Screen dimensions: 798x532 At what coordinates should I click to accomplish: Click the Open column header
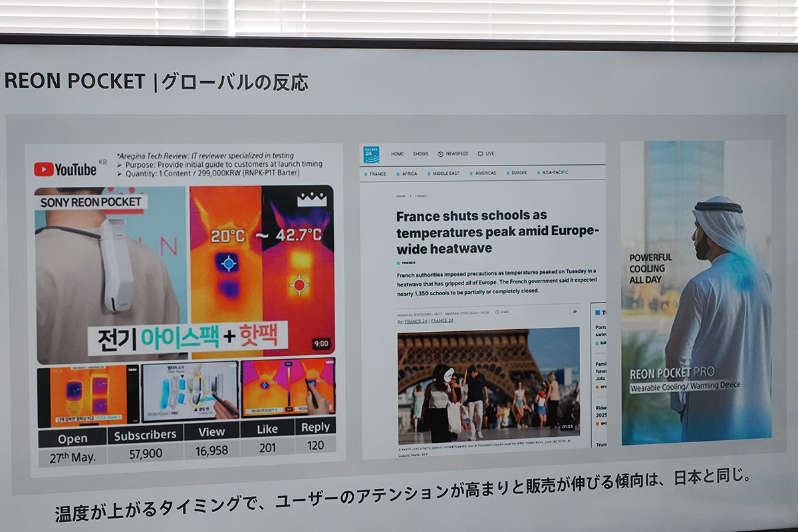72,438
